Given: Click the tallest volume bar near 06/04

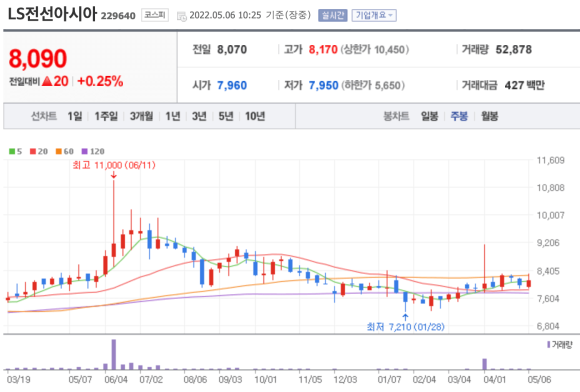Looking at the screenshot, I should click(114, 354).
